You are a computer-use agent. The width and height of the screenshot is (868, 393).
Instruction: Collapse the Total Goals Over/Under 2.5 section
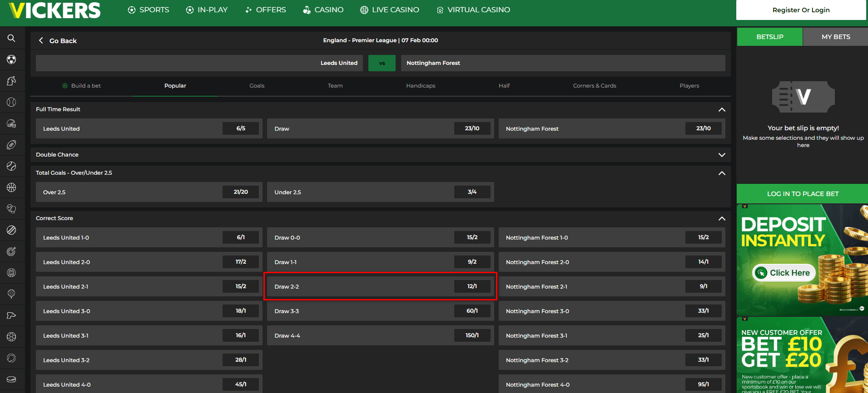(x=722, y=173)
